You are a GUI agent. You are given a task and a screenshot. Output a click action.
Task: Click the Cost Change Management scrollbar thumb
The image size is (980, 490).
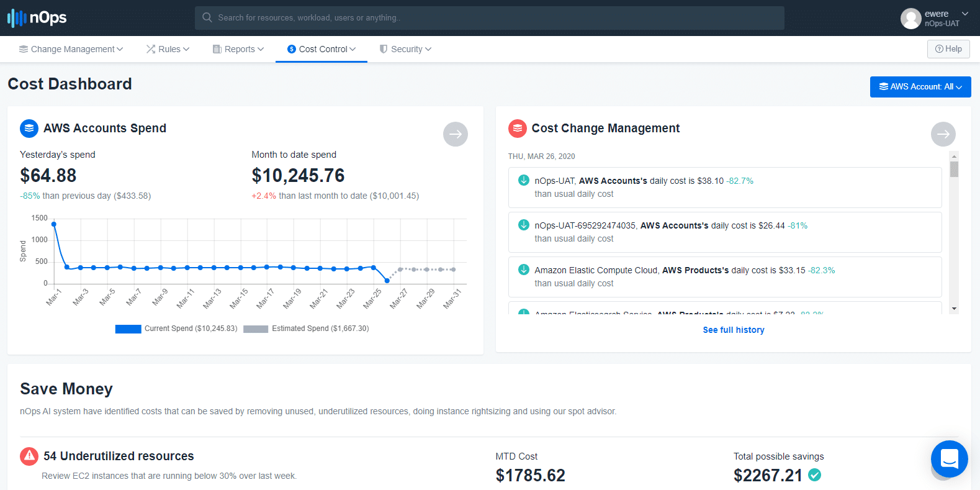[x=954, y=170]
